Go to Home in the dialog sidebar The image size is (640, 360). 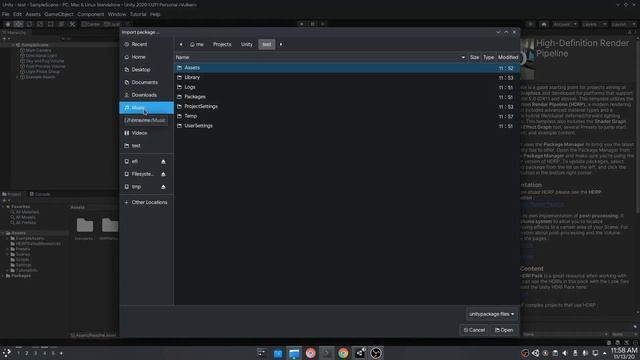point(146,57)
